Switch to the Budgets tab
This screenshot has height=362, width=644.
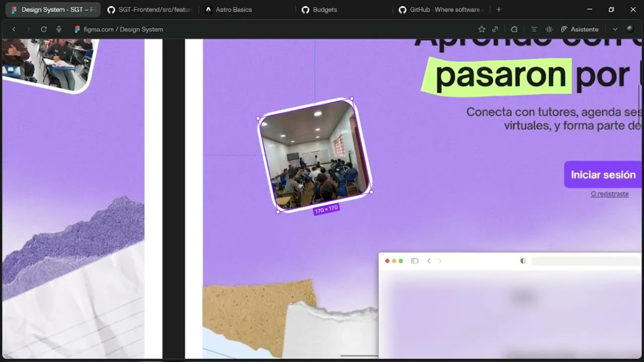(345, 10)
